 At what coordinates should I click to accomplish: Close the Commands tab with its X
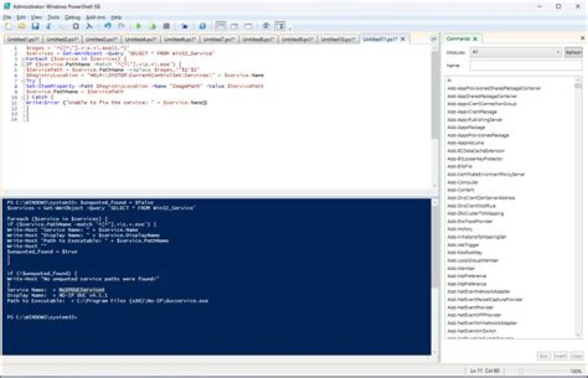(475, 38)
